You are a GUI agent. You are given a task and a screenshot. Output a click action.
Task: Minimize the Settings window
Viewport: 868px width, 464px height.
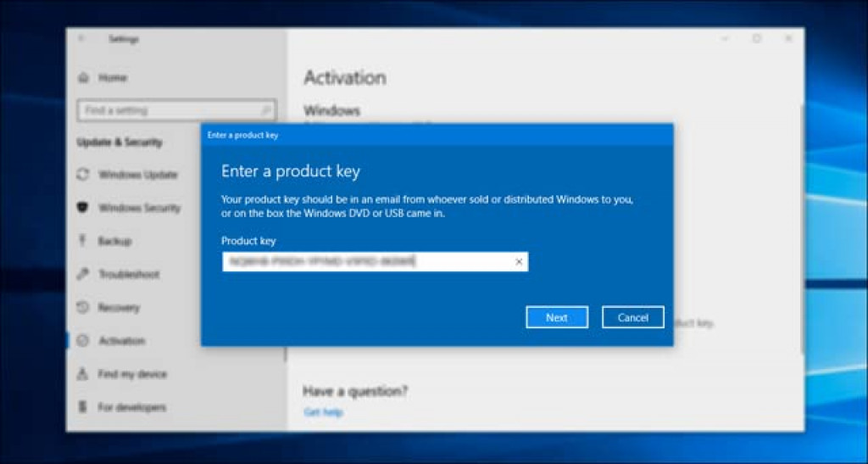pos(726,39)
